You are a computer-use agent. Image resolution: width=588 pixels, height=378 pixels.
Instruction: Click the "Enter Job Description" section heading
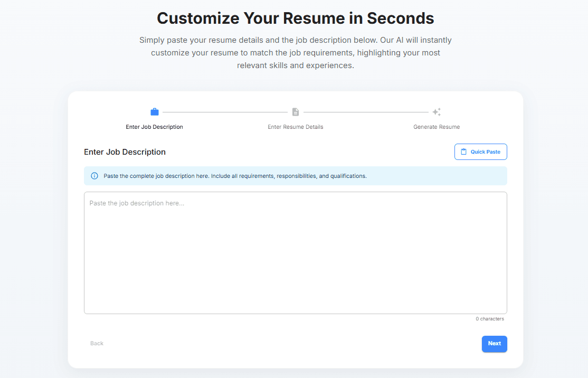pyautogui.click(x=125, y=152)
